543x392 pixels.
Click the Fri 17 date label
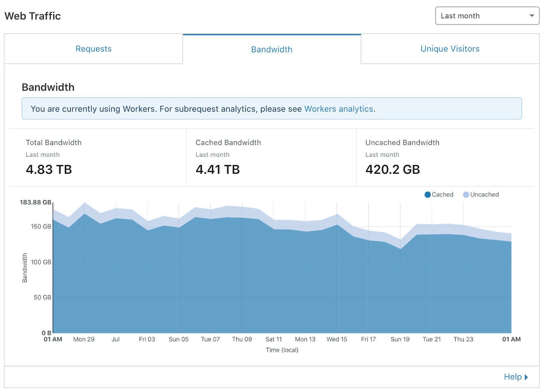(x=368, y=339)
